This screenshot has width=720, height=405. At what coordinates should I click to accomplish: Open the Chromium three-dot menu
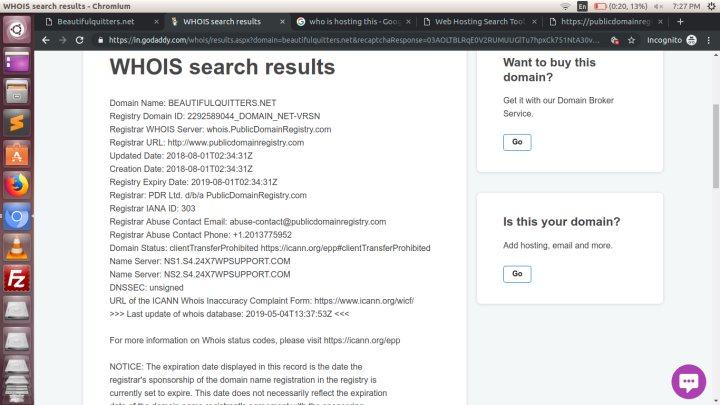[709, 40]
